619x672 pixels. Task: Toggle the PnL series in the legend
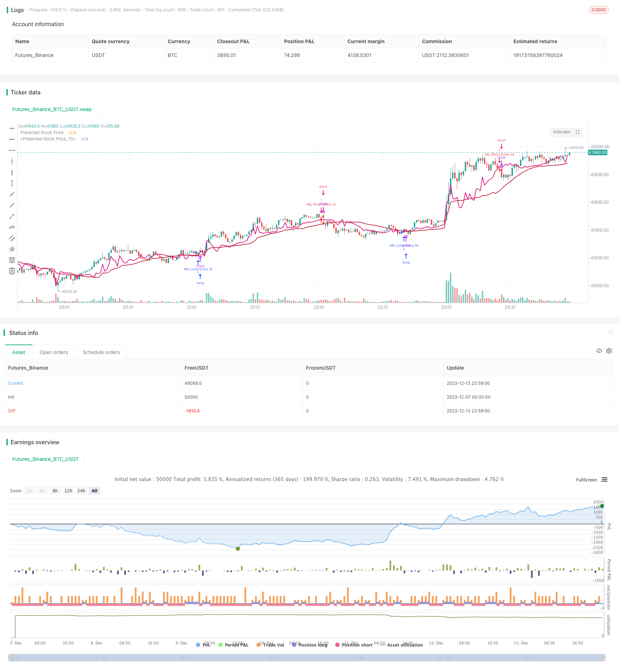[x=203, y=645]
